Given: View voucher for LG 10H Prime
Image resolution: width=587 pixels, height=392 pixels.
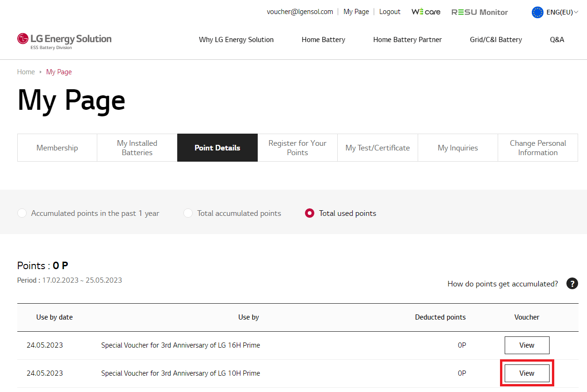Looking at the screenshot, I should 527,373.
